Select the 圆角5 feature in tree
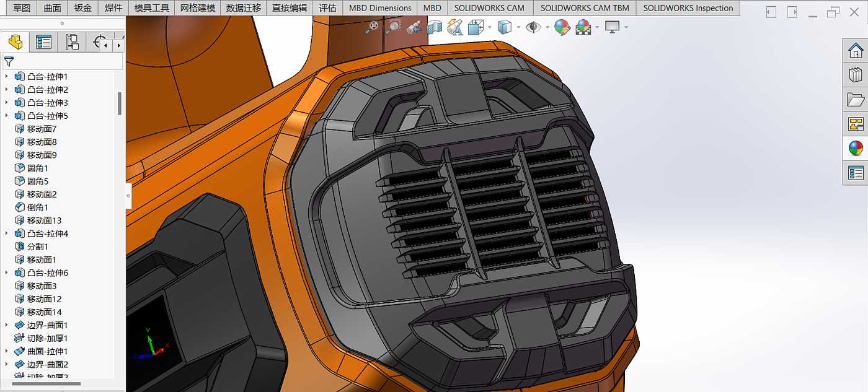Image resolution: width=868 pixels, height=392 pixels. click(x=37, y=181)
